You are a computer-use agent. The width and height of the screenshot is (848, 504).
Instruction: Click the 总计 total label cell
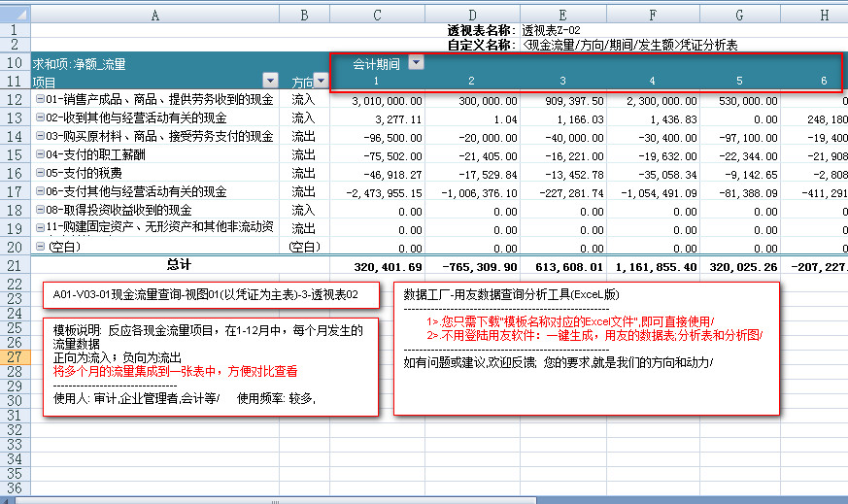(x=178, y=265)
